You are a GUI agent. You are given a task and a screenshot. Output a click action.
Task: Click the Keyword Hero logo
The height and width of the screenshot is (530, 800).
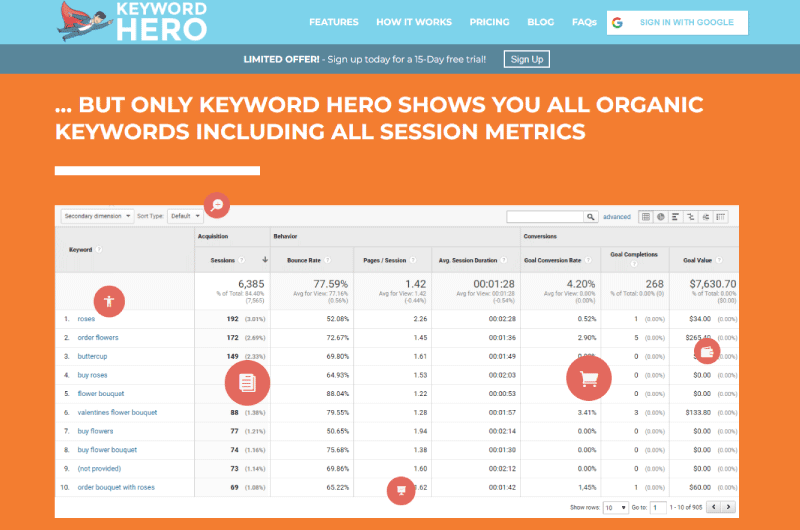click(132, 21)
